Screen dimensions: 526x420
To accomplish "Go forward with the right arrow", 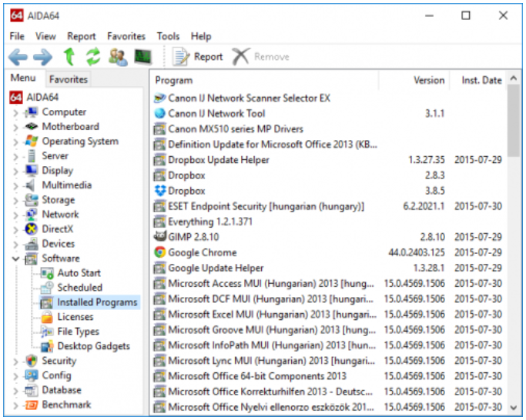I will [43, 57].
